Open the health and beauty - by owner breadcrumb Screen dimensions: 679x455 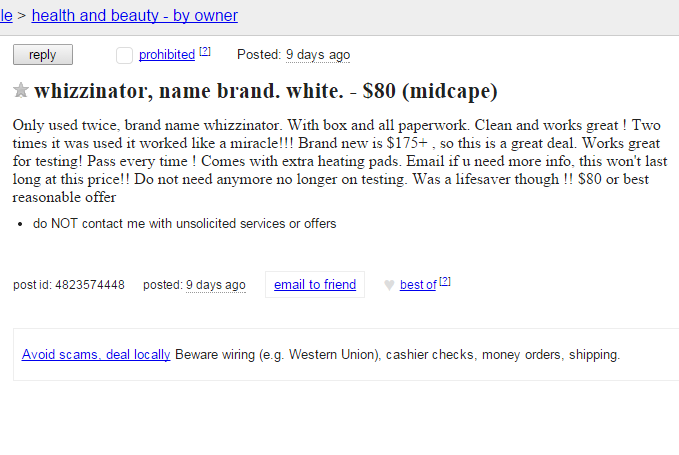[135, 16]
